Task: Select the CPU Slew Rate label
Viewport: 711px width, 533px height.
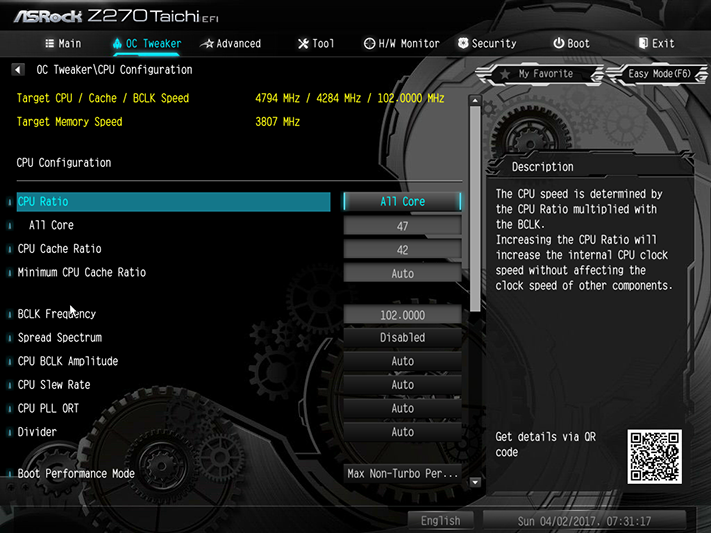Action: click(x=54, y=385)
